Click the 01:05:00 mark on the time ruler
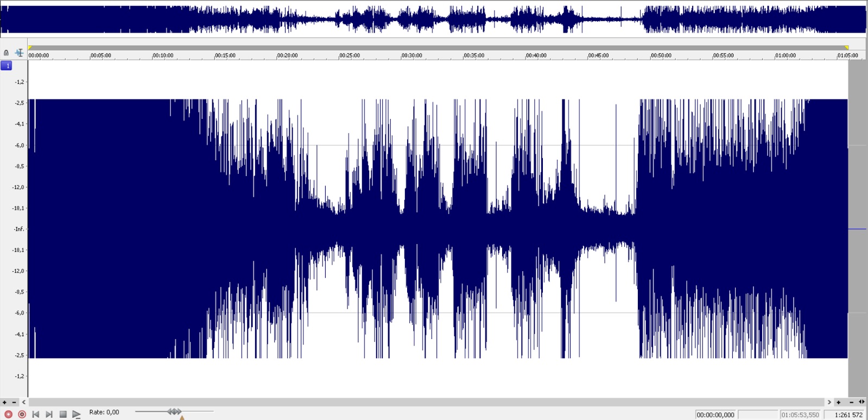The width and height of the screenshot is (868, 420). point(848,55)
